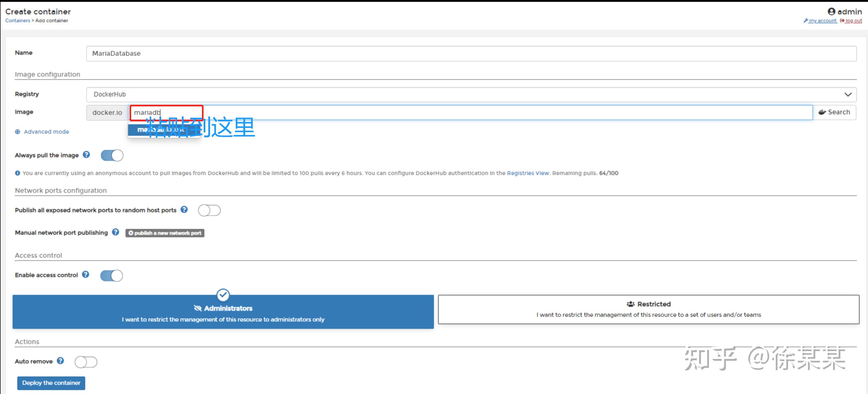This screenshot has height=394, width=868.
Task: Go to Containers breadcrumb link
Action: pyautogui.click(x=18, y=21)
